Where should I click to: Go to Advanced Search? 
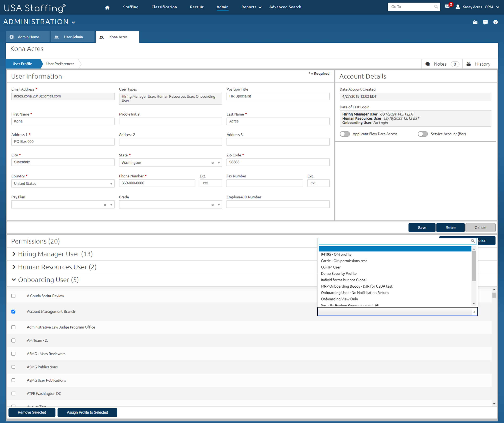tap(285, 7)
